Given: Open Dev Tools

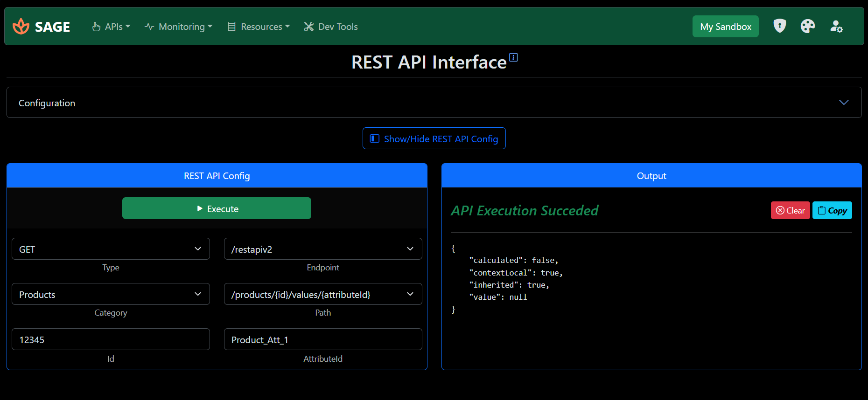Looking at the screenshot, I should tap(331, 27).
